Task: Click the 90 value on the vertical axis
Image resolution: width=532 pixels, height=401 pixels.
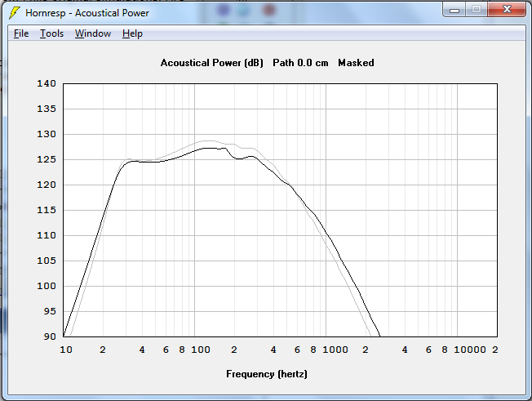Action: [x=50, y=336]
